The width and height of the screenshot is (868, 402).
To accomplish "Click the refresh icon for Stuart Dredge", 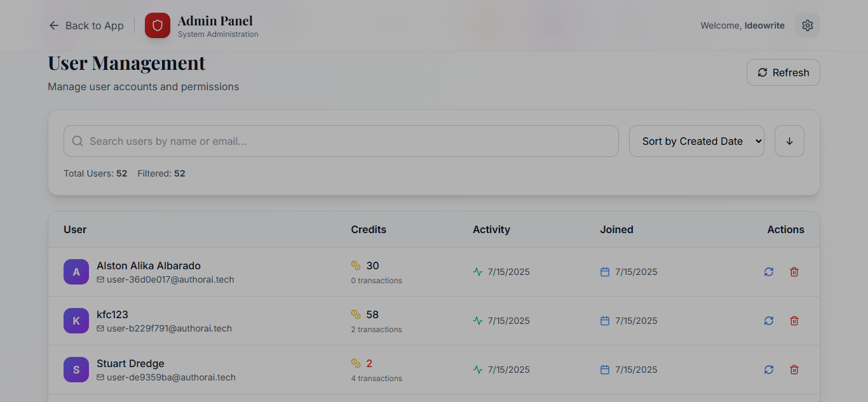I will pyautogui.click(x=769, y=370).
